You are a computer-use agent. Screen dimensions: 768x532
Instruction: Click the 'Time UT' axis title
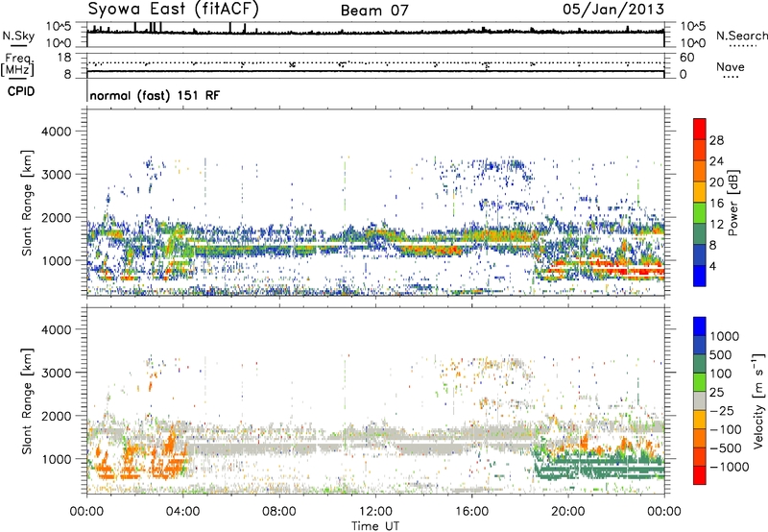click(375, 526)
